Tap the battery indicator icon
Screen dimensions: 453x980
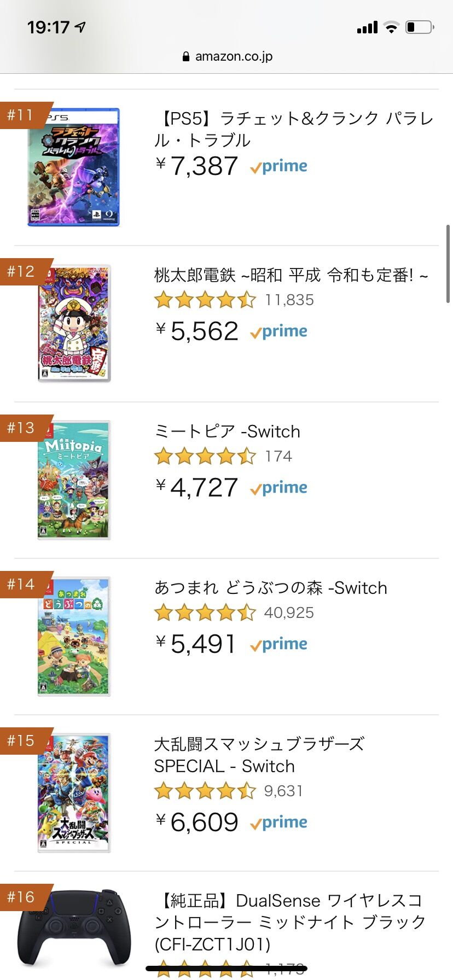(x=419, y=27)
